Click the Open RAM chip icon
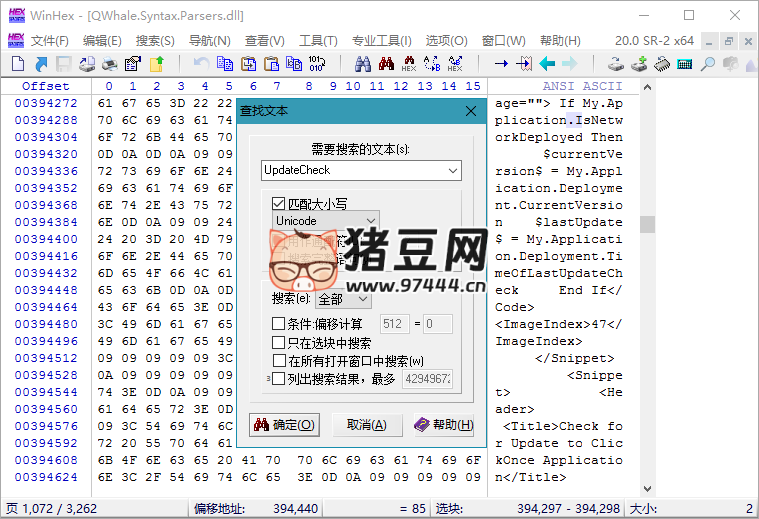Viewport: 759px width, 519px height. tap(662, 63)
